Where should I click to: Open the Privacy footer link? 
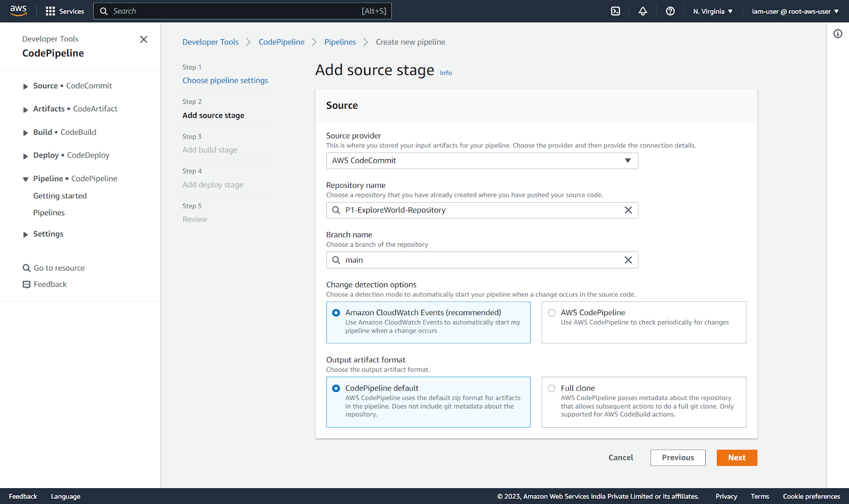click(x=726, y=497)
